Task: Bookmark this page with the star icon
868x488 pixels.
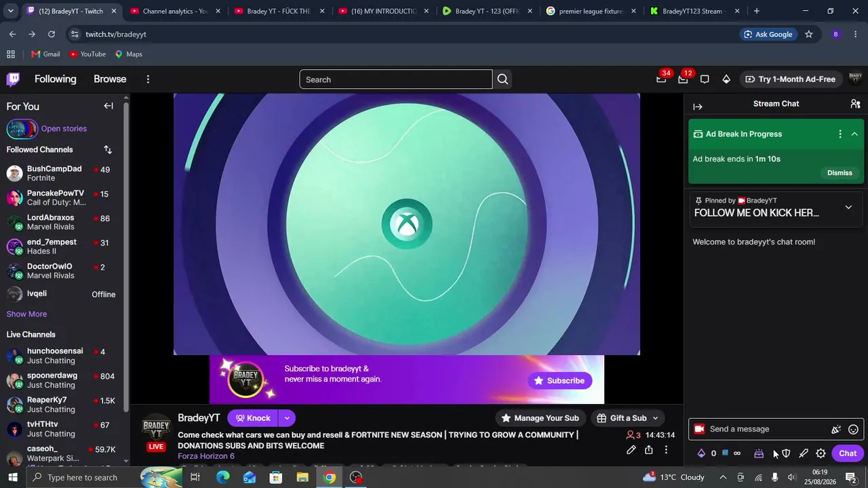Action: pos(808,35)
